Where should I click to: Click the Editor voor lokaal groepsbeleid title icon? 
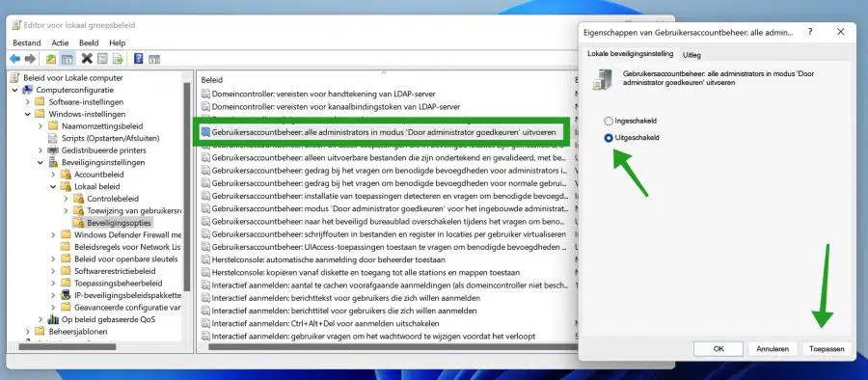pyautogui.click(x=16, y=25)
